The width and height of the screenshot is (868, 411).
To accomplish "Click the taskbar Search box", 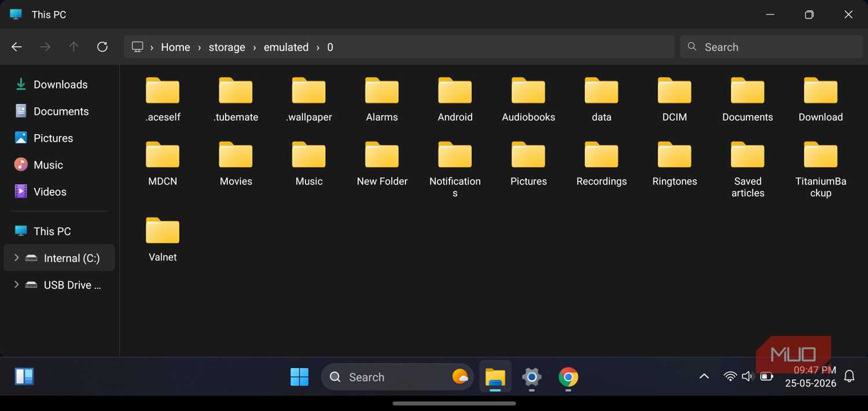I will pyautogui.click(x=397, y=377).
